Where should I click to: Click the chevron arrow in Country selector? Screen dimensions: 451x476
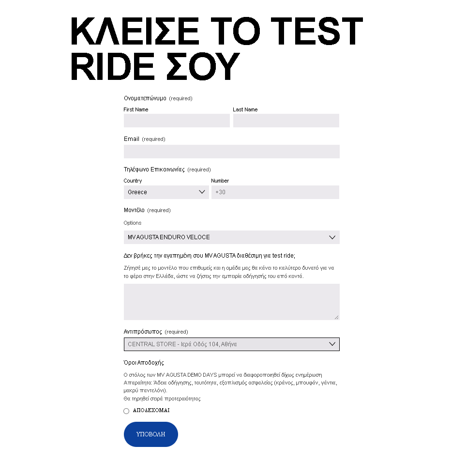[x=202, y=192]
